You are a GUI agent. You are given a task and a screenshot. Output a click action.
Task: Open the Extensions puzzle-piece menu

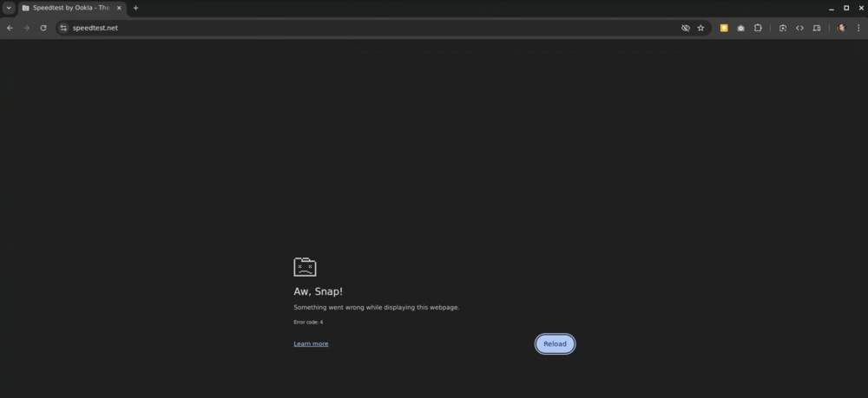point(758,28)
